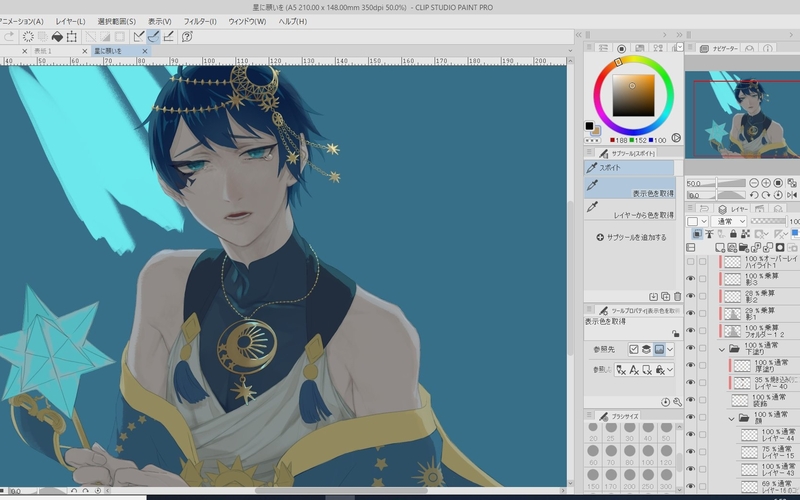Close the 星に願いを canvas tab
This screenshot has width=800, height=500.
click(x=145, y=51)
